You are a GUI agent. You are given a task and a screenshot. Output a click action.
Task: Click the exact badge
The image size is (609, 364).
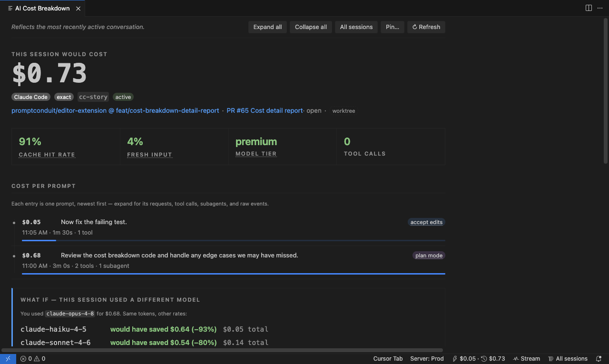[x=64, y=97]
